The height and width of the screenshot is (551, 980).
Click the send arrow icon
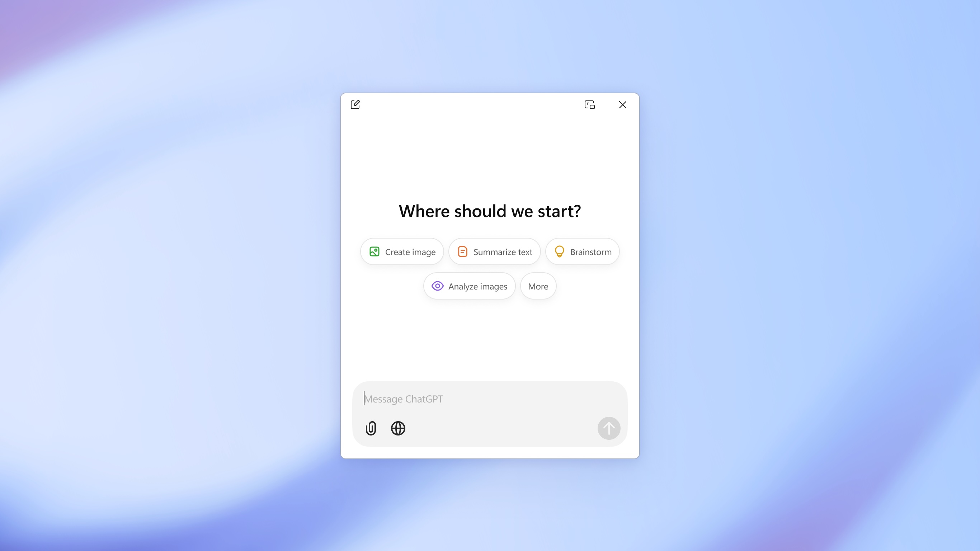pos(608,428)
